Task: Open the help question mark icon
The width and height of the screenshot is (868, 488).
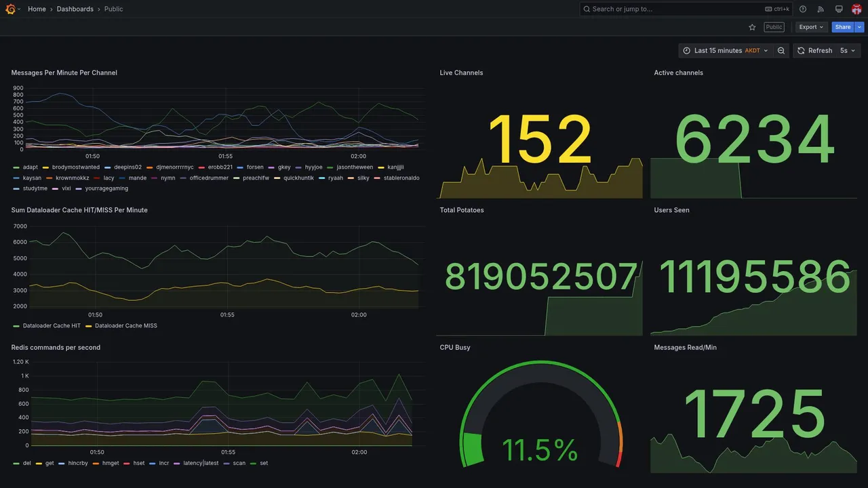Action: [803, 9]
